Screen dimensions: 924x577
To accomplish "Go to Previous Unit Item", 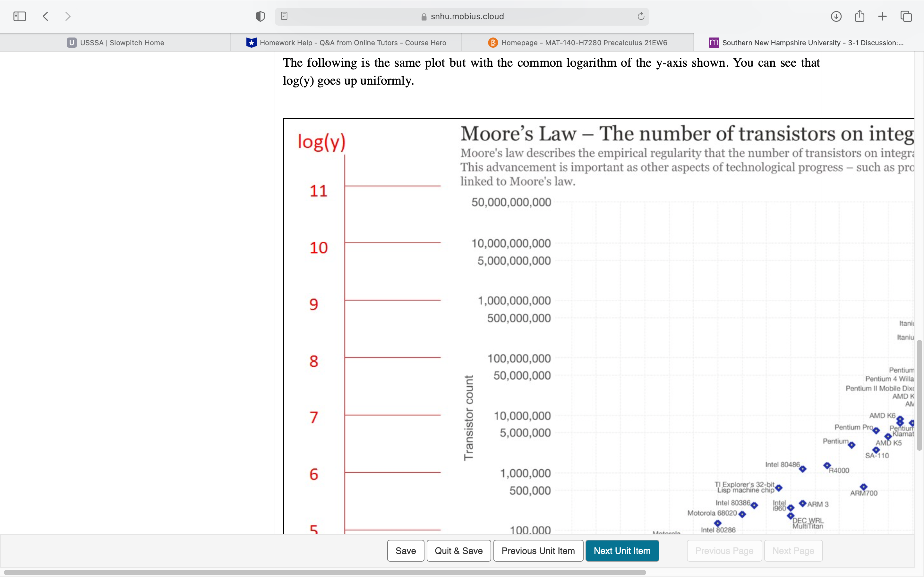I will tap(538, 551).
